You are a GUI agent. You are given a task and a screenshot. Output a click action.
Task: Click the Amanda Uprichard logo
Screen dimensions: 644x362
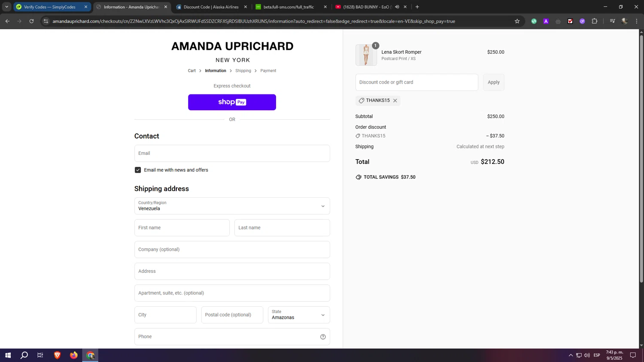pos(232,51)
